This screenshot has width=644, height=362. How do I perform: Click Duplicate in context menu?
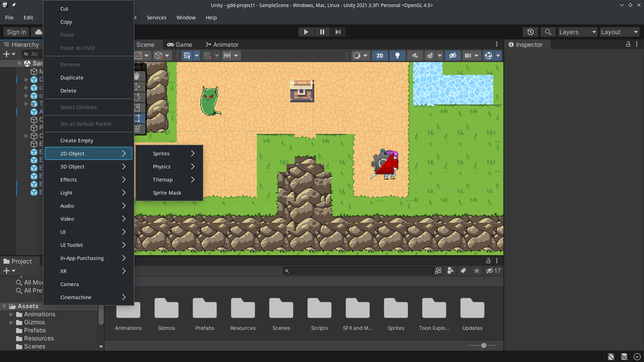point(72,77)
